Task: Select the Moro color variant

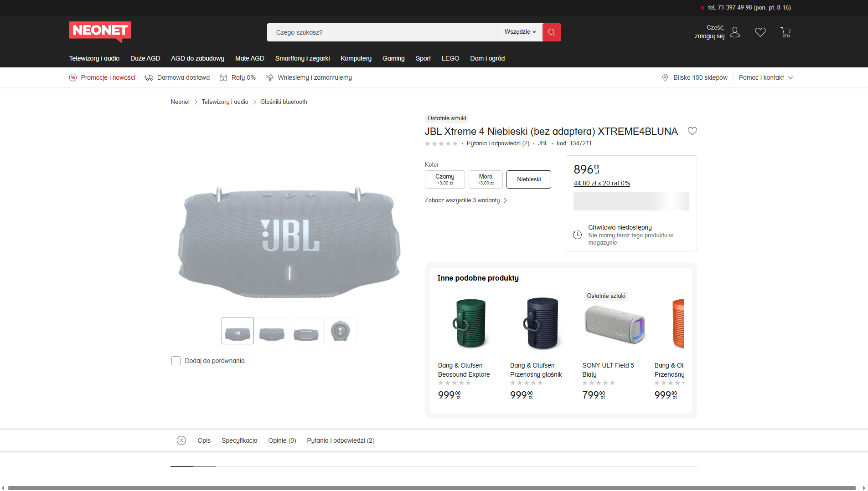Action: pyautogui.click(x=486, y=179)
